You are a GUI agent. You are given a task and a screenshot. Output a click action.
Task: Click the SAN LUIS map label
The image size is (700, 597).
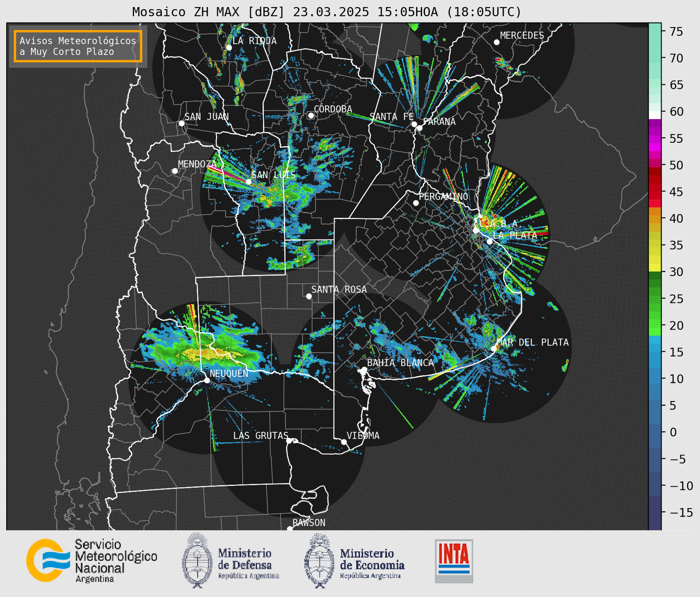[x=273, y=175]
